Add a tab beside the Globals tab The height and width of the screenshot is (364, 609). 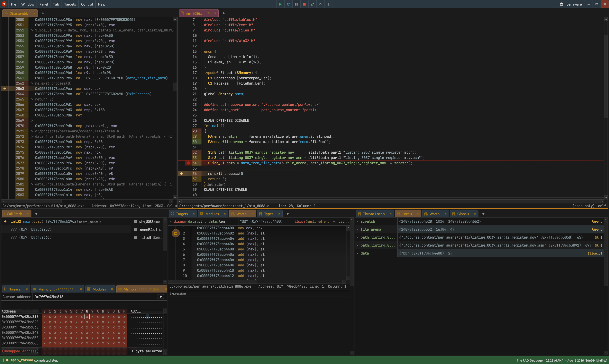pos(483,214)
